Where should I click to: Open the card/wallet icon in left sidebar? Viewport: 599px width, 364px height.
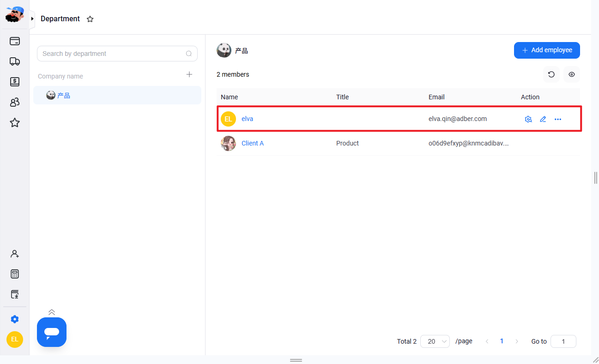(15, 41)
